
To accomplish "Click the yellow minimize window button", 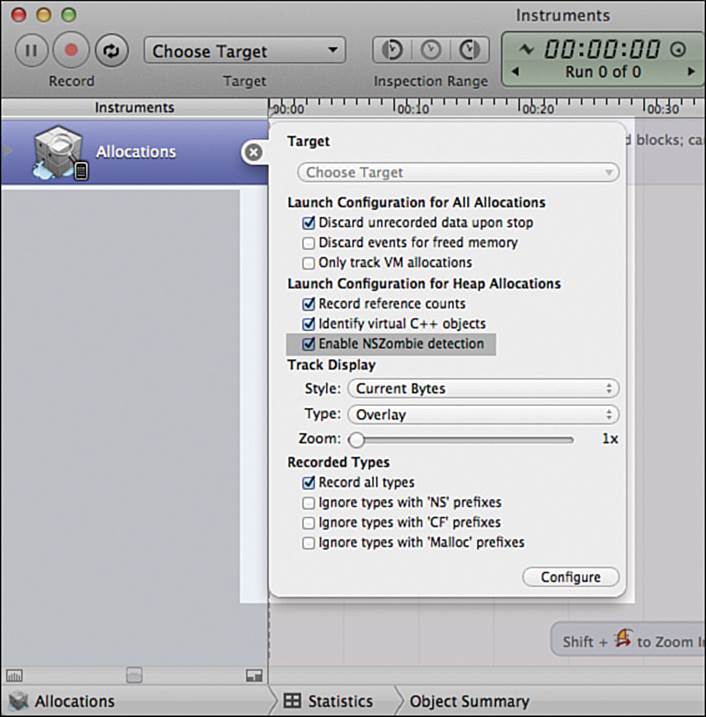I will pos(44,15).
